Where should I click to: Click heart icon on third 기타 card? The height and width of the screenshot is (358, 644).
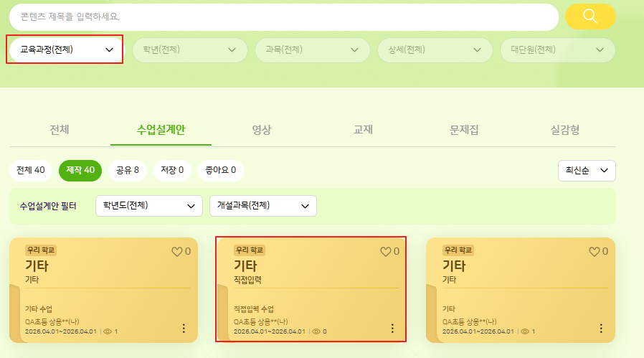pyautogui.click(x=595, y=252)
